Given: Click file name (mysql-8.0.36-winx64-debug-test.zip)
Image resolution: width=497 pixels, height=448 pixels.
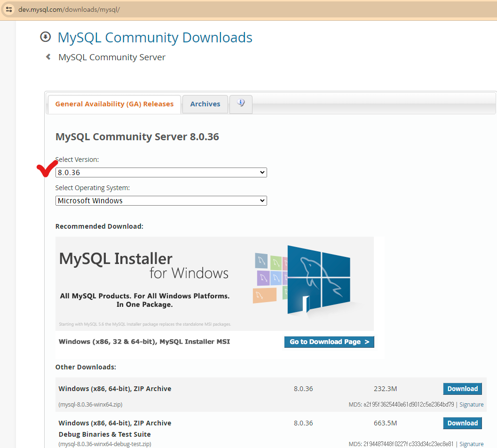Looking at the screenshot, I should (105, 444).
